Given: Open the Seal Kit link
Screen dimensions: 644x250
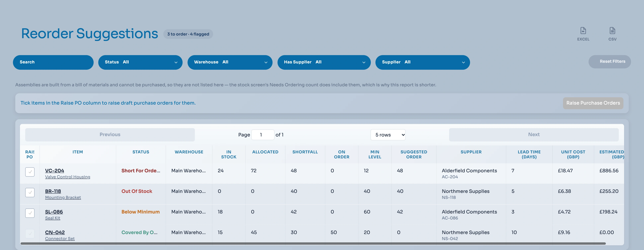Looking at the screenshot, I should tap(52, 218).
